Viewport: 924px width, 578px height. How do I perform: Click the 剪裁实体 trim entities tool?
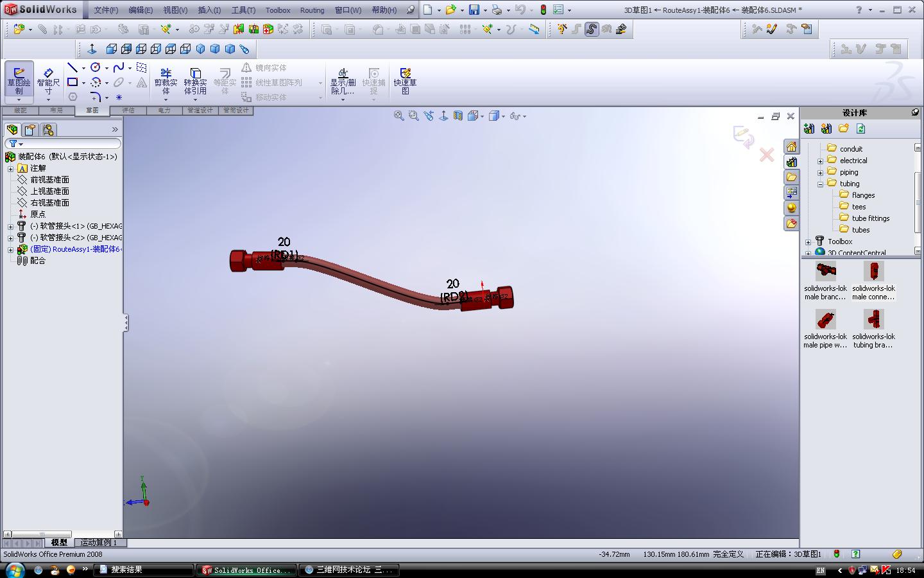pos(166,81)
